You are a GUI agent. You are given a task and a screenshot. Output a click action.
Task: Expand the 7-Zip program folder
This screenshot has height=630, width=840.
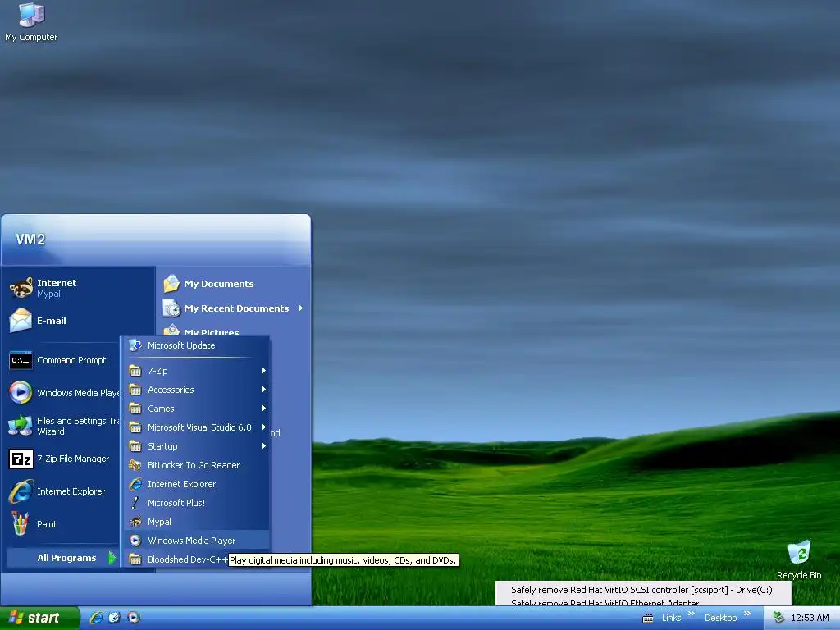point(197,370)
